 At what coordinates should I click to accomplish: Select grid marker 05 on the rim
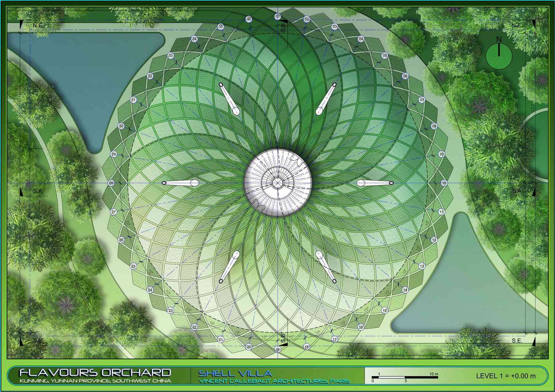(384, 56)
